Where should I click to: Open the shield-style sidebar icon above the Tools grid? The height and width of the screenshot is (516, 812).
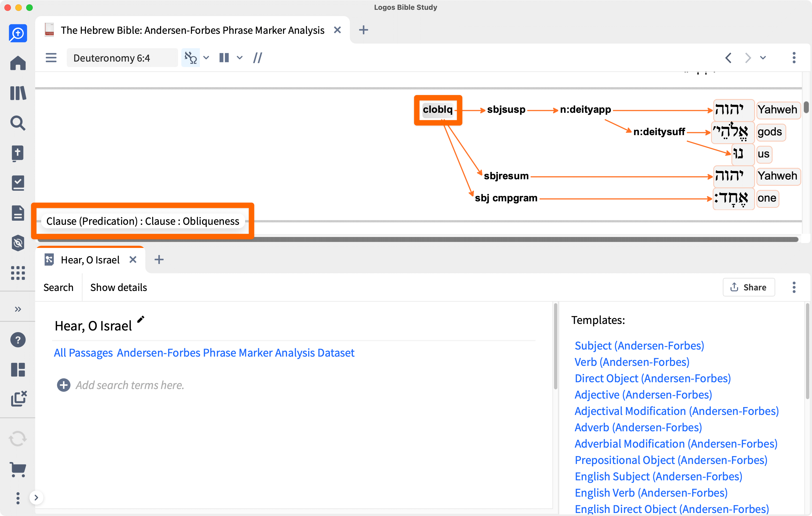(x=18, y=243)
